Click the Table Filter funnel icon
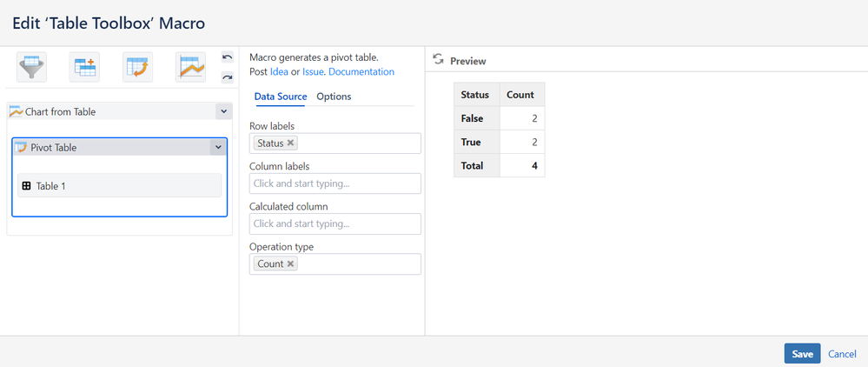 31,67
